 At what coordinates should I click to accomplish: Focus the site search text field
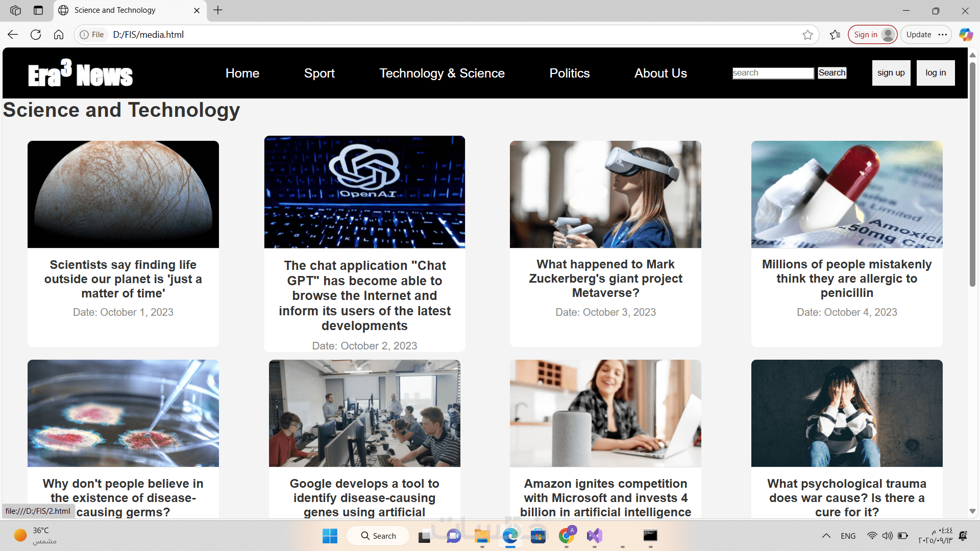(x=773, y=73)
